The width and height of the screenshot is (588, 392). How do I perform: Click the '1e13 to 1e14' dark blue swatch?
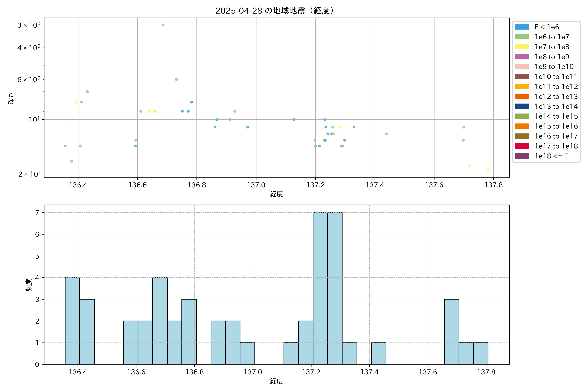point(522,106)
